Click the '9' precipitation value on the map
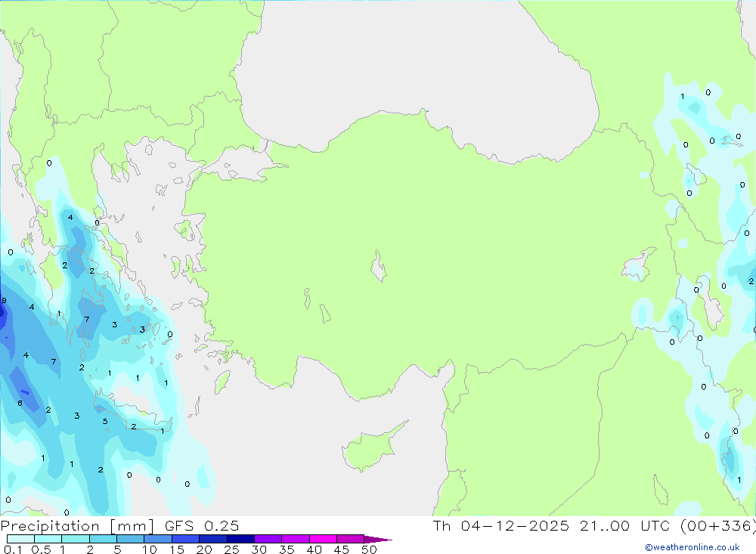 point(5,300)
